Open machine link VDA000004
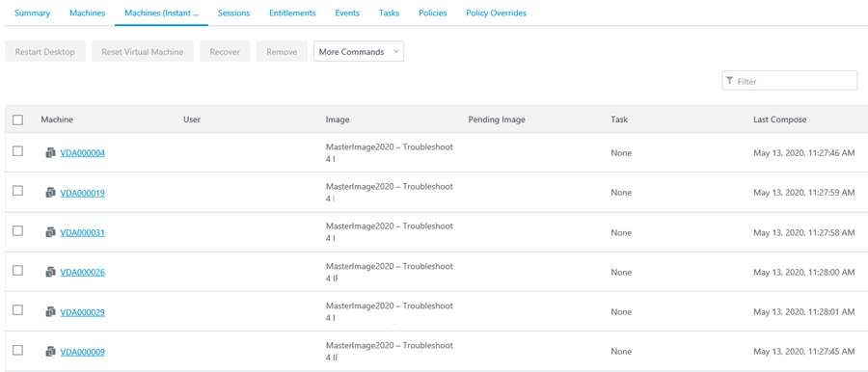 [83, 153]
